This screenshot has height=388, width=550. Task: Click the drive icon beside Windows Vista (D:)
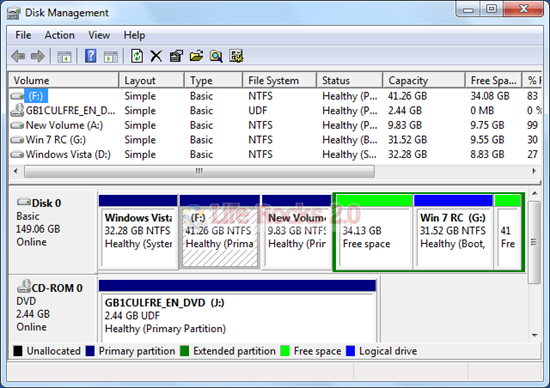point(17,154)
